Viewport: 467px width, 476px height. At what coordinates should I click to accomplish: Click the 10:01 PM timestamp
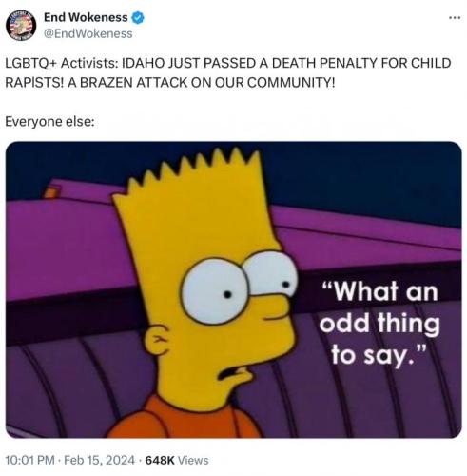coord(30,460)
